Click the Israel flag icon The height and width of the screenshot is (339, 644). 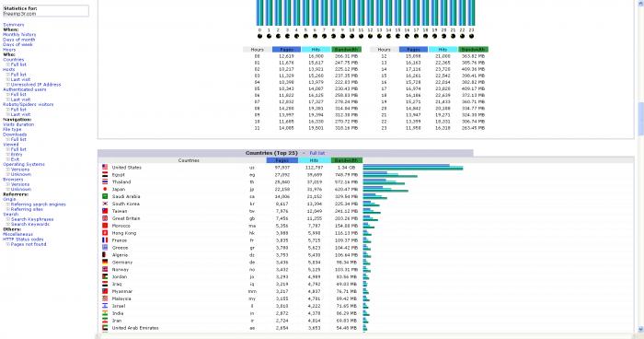click(x=105, y=306)
